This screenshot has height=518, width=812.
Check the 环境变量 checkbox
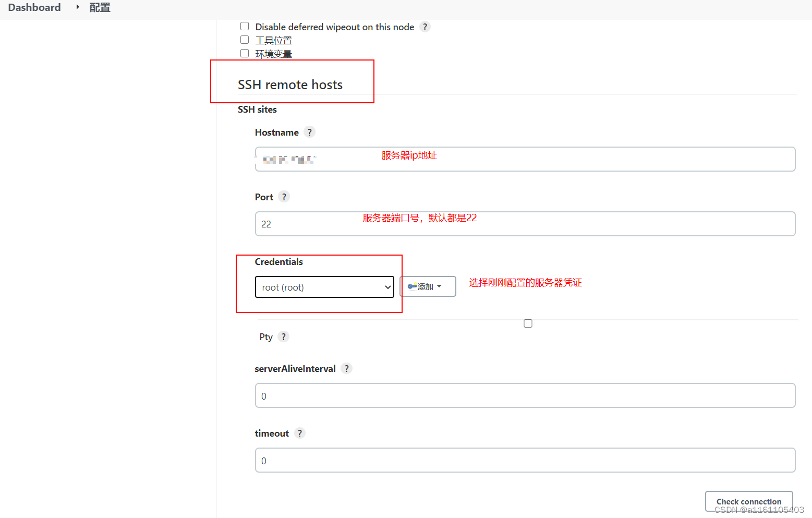(245, 53)
